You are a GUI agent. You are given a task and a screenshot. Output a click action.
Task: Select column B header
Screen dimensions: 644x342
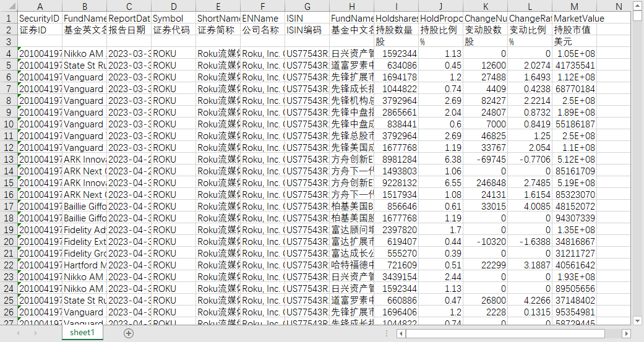[x=85, y=6]
